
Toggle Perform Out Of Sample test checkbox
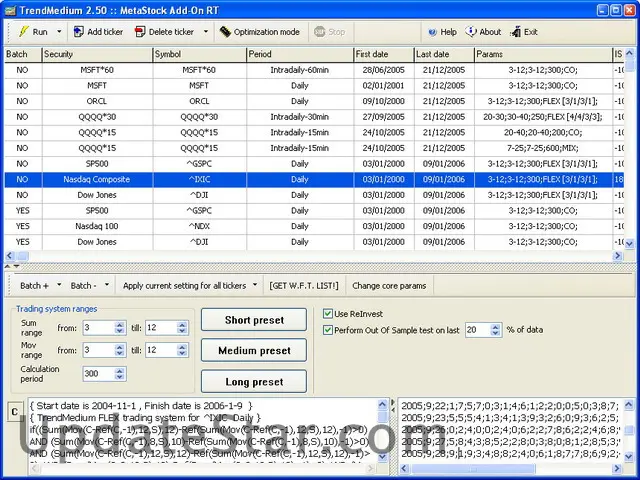click(328, 330)
